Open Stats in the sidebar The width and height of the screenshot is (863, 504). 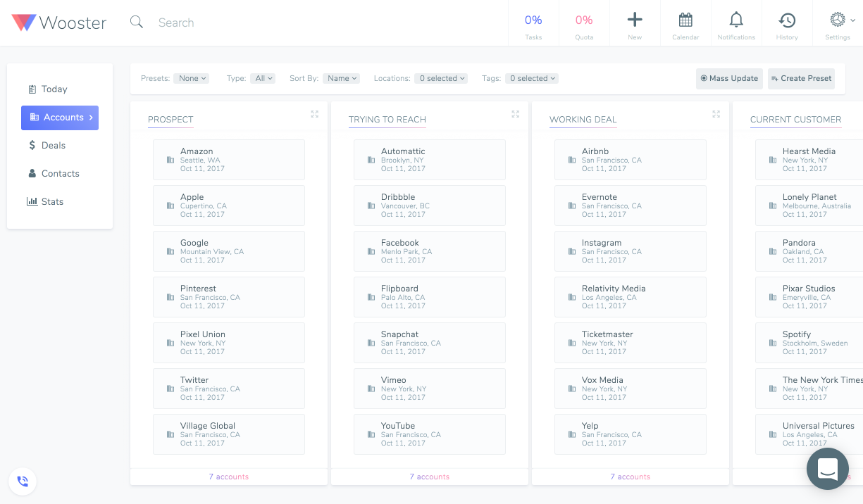click(45, 202)
